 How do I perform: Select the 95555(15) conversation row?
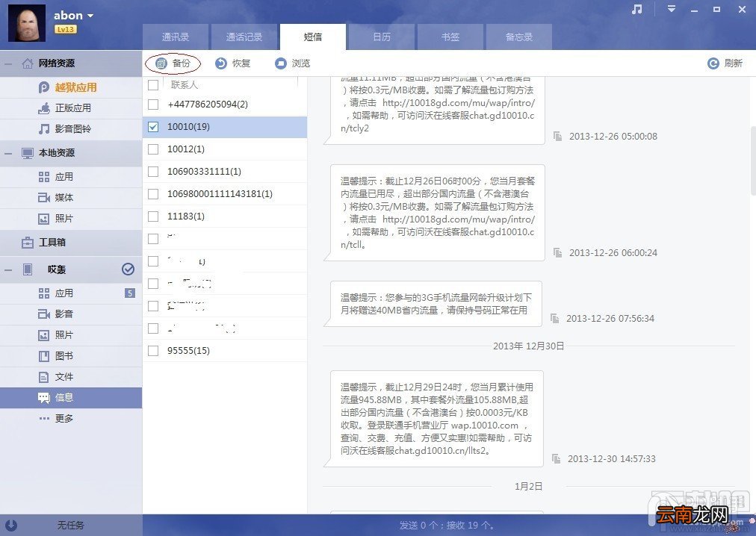[225, 350]
